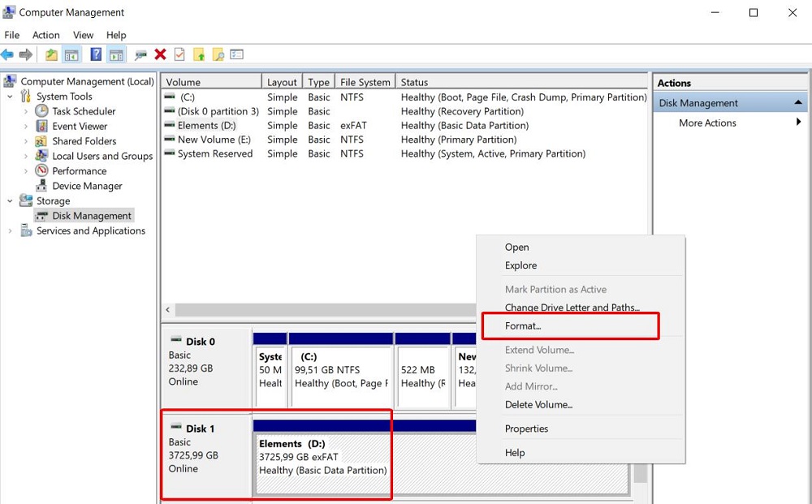Toggle the Show/Hide Console Tree icon

[72, 54]
